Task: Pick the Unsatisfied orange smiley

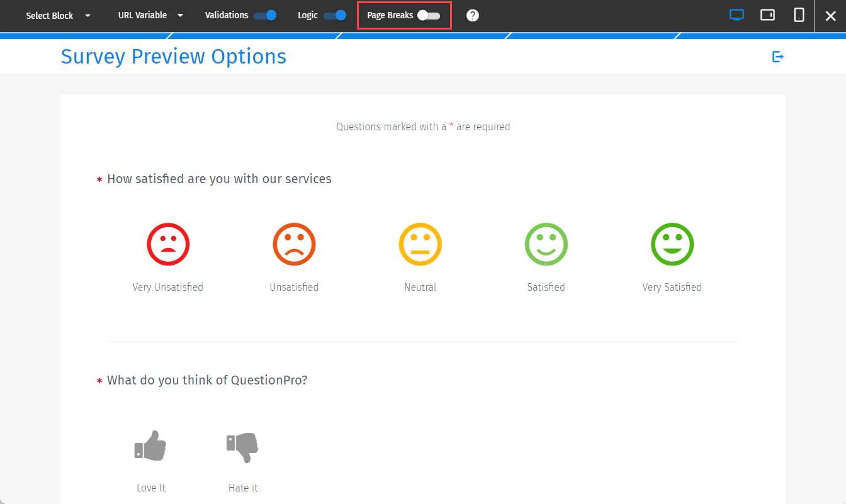Action: point(294,244)
